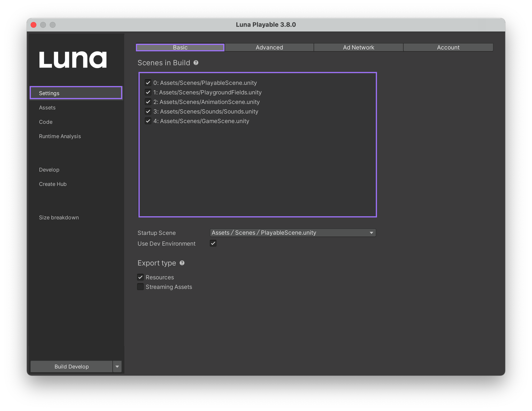The image size is (532, 411).
Task: Go to Runtime Analysis
Action: (x=60, y=136)
